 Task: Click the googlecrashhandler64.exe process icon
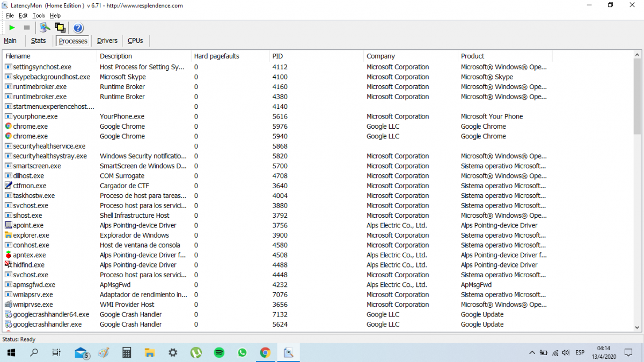9,315
